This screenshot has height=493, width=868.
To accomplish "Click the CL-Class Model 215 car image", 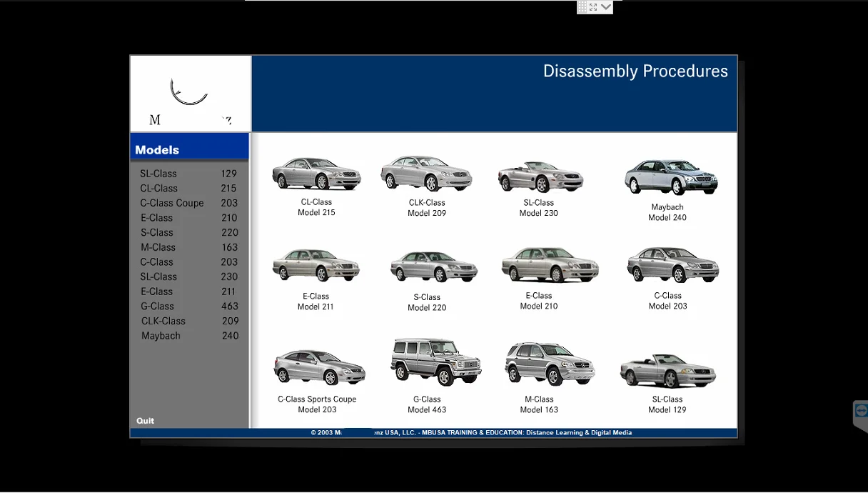I will tap(316, 173).
